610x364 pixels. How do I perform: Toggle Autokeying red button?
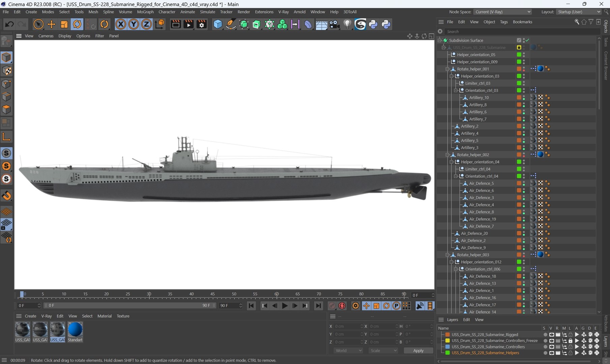click(342, 306)
